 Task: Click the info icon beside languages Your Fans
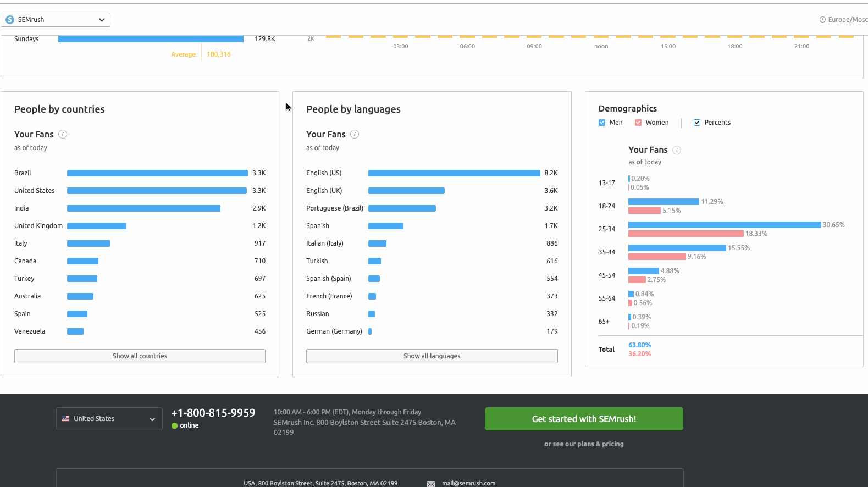point(355,134)
